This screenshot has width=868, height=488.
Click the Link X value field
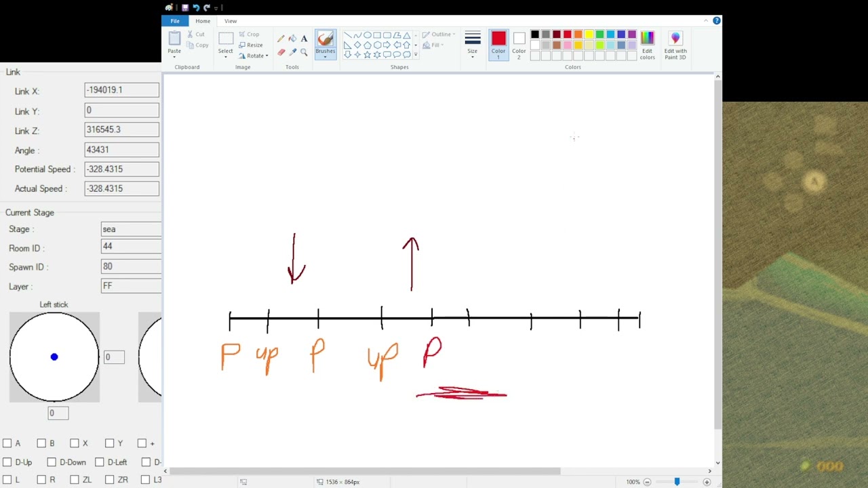[x=122, y=90]
